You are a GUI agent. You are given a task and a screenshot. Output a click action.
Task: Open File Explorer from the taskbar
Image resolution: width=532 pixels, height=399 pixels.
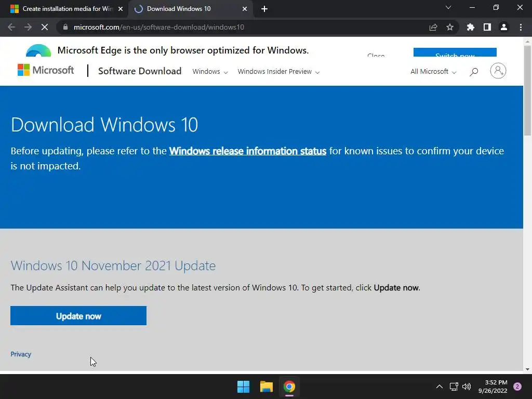[x=267, y=387]
